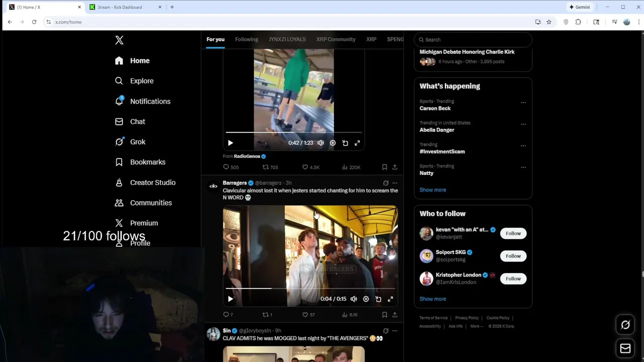Like the Barragers post with 57 likes

[x=308, y=315]
